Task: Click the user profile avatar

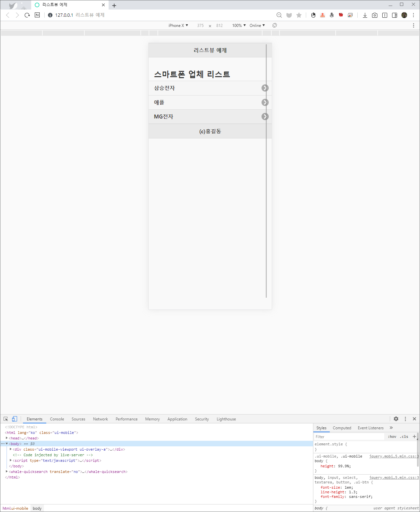Action: pyautogui.click(x=404, y=15)
